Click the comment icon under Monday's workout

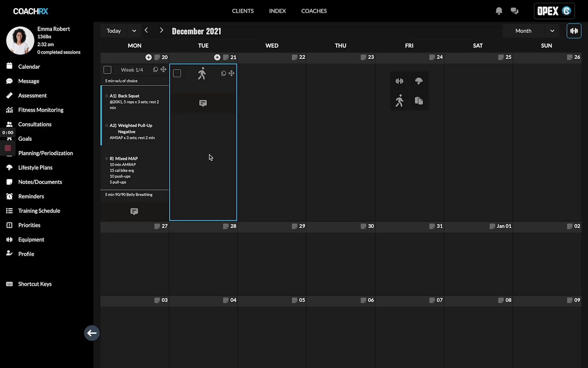[x=134, y=212]
